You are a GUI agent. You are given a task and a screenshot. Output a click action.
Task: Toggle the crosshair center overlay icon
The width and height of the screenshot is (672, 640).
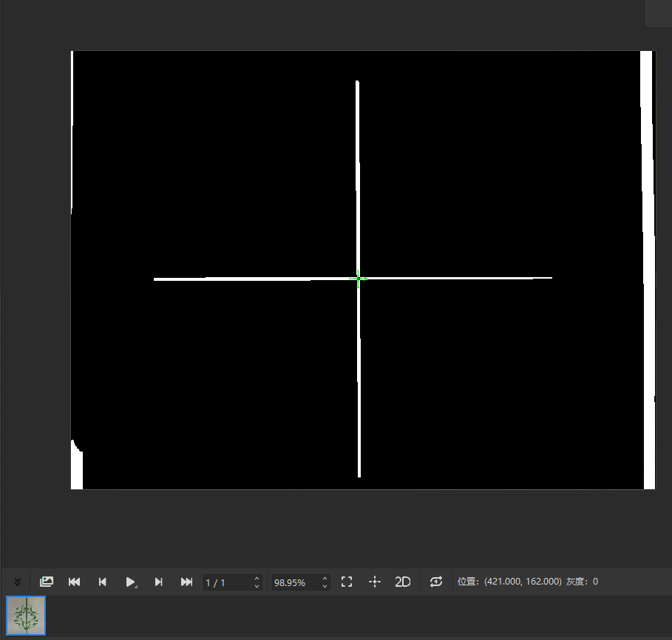click(x=375, y=582)
